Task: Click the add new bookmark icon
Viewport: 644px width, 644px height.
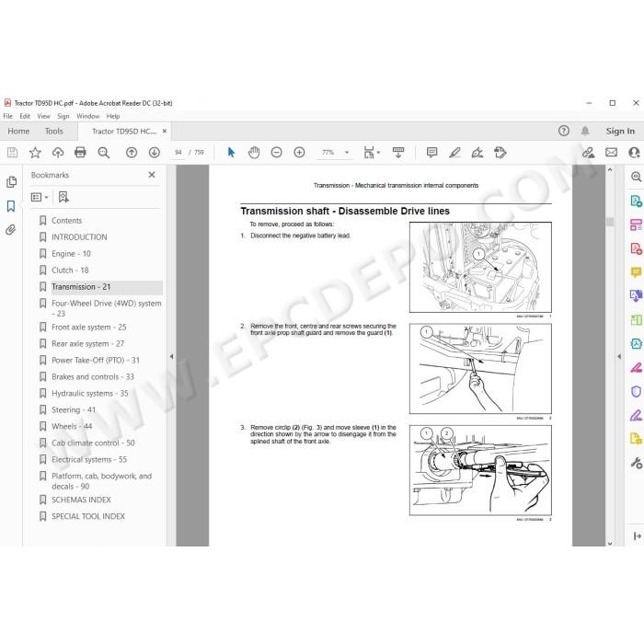Action: point(63,198)
